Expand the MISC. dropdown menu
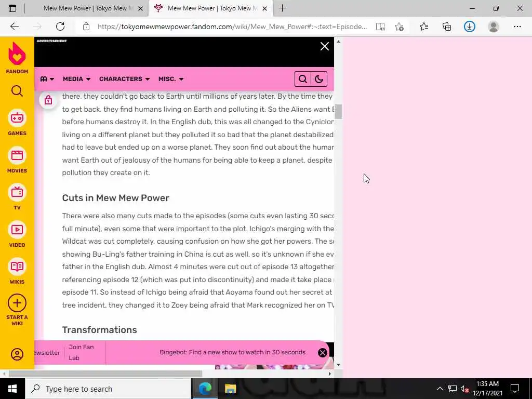This screenshot has width=532, height=399. [x=171, y=79]
